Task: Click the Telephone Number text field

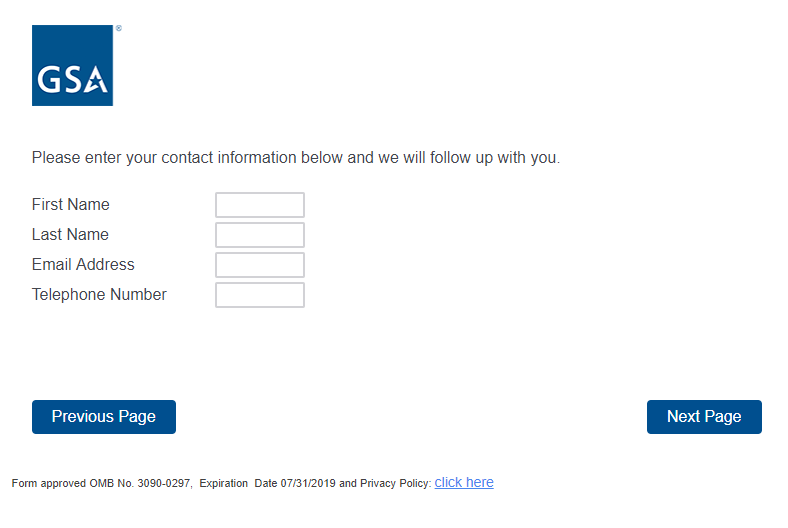Action: [260, 295]
